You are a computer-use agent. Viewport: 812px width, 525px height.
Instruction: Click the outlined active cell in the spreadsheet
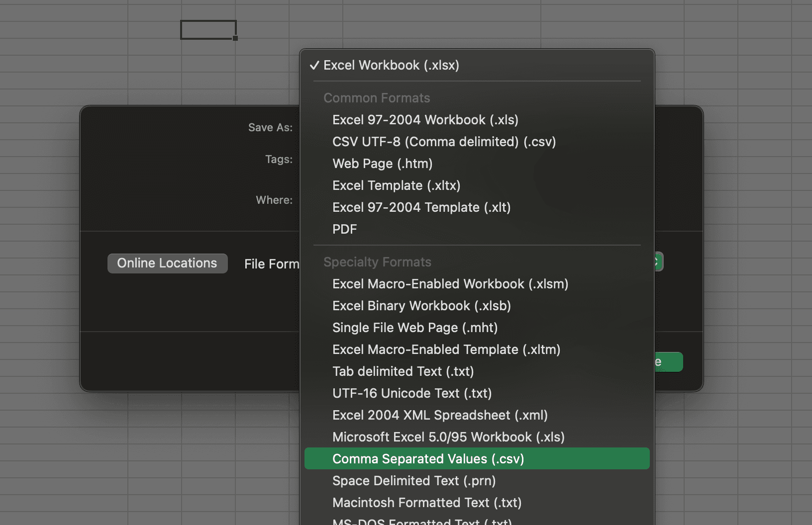[208, 30]
